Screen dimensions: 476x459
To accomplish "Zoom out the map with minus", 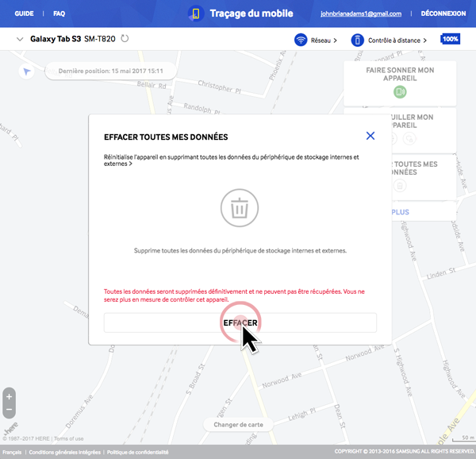I will [9, 410].
